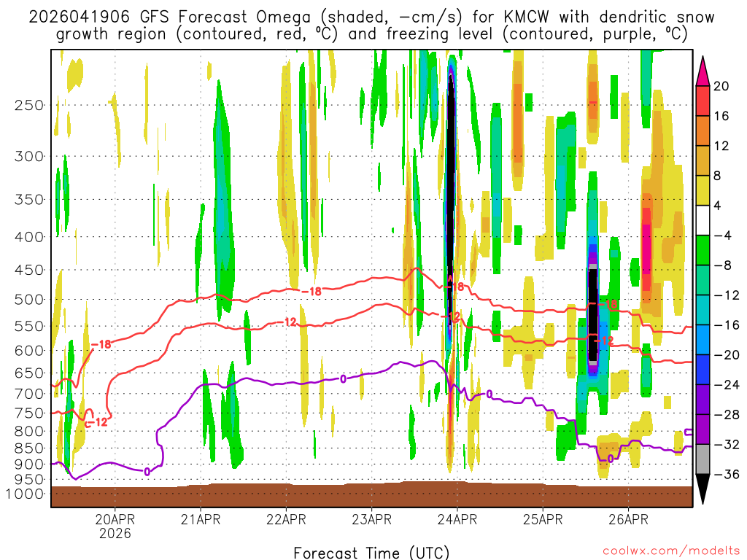Click the 21APR time axis label
747x560 pixels.
tap(201, 519)
